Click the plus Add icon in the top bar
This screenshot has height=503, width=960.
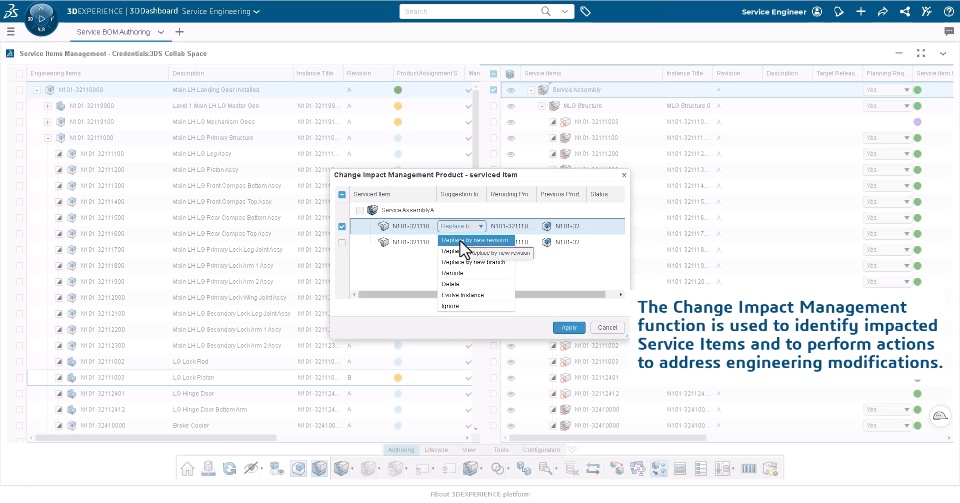tap(861, 11)
